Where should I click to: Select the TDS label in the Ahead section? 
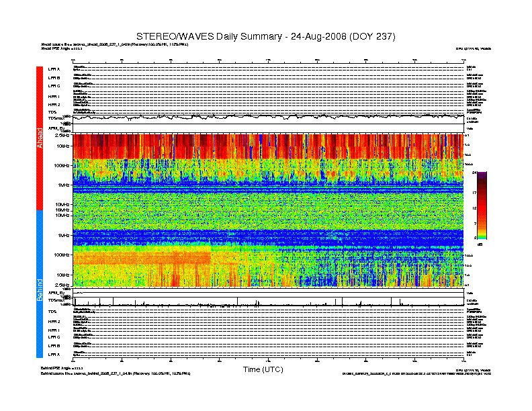(52, 112)
